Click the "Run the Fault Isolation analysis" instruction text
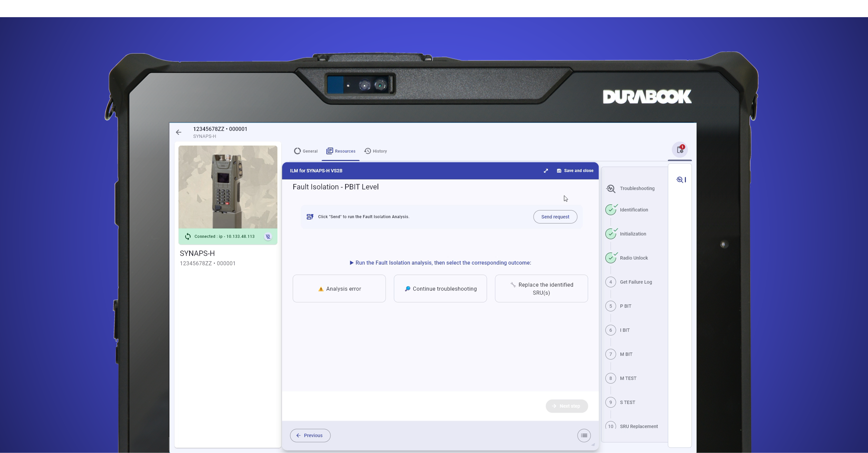Screen dimensions: 868x453 tap(440, 263)
